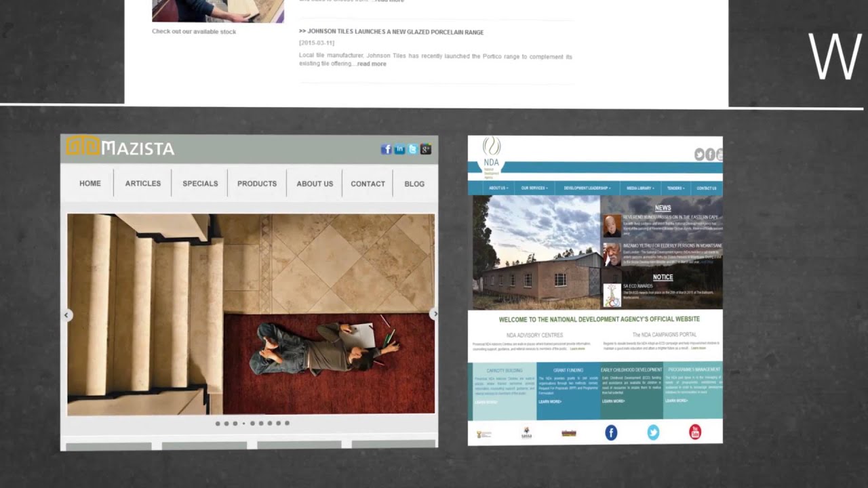Open the NOTICE heading on NDA site
868x488 pixels.
click(663, 277)
